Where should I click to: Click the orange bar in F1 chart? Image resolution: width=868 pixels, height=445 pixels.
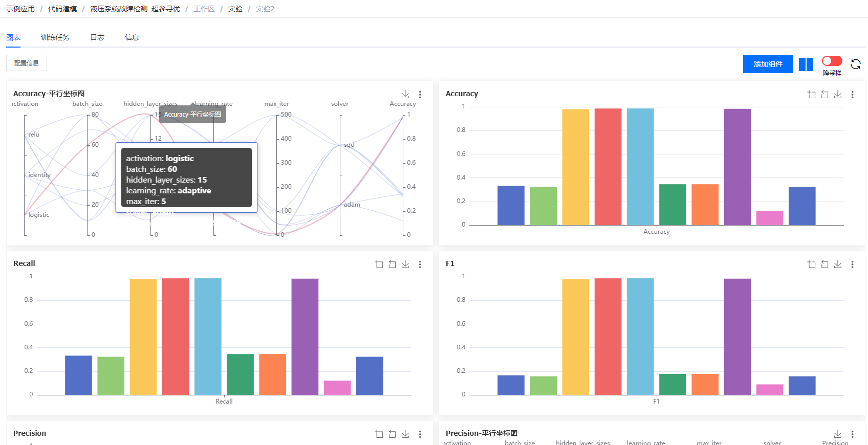705,384
